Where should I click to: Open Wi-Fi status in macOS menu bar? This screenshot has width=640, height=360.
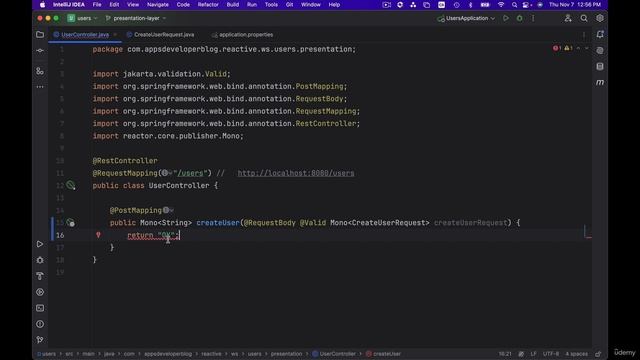coord(501,4)
